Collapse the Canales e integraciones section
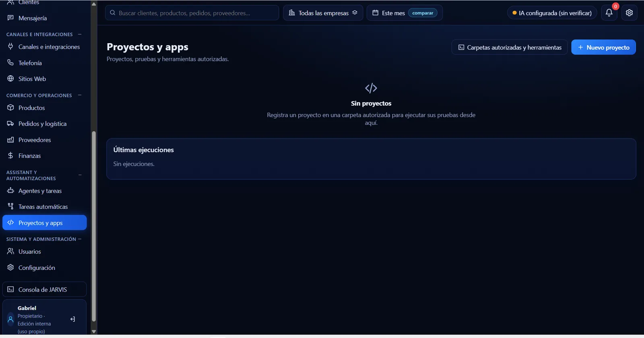This screenshot has width=644, height=338. 80,34
